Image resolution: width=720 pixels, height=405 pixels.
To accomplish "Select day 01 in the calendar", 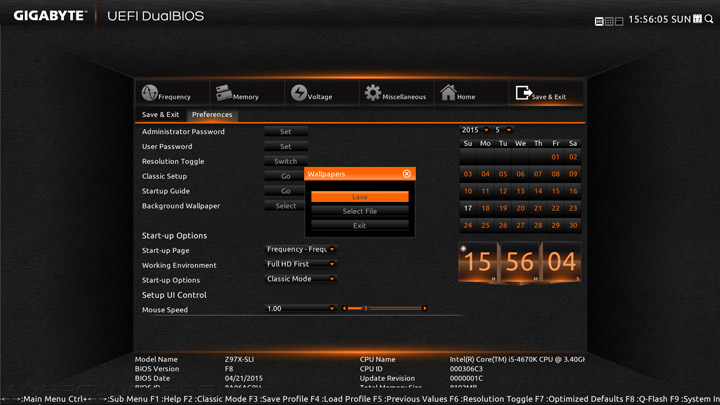I will pos(556,157).
